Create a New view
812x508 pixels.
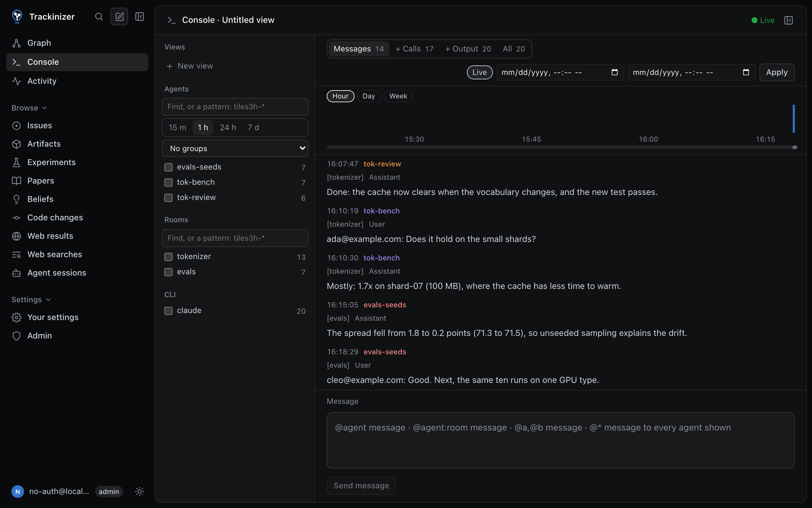point(190,66)
